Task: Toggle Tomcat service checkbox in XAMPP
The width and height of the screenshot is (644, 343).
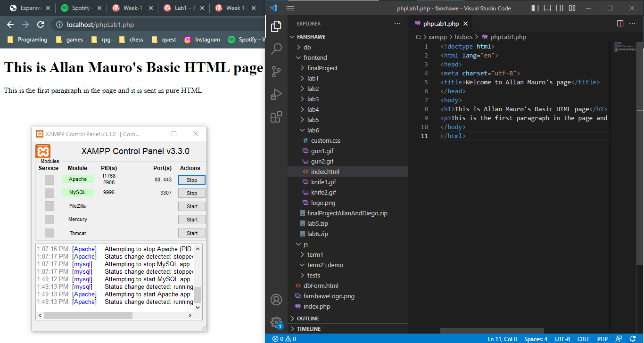Action: 50,233
